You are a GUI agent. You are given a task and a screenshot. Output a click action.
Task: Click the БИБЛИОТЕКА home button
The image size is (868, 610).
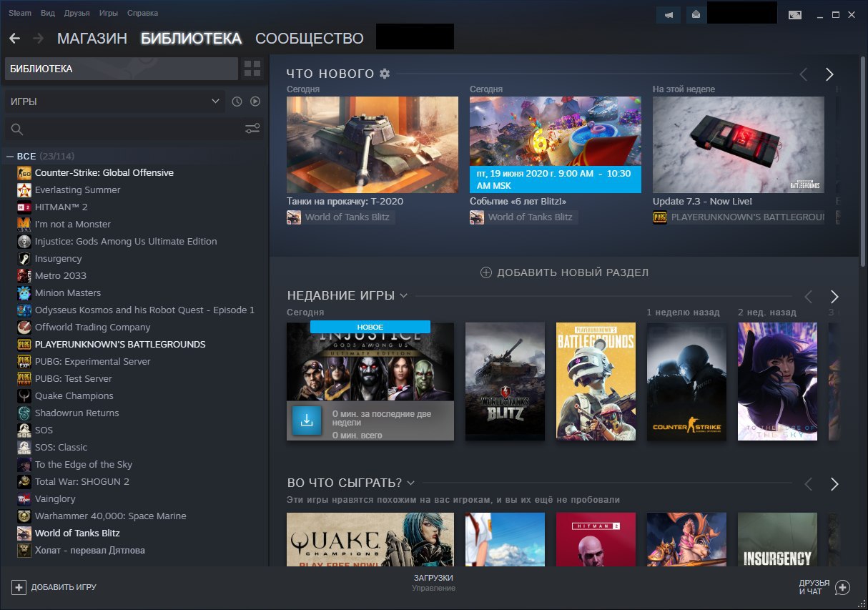pyautogui.click(x=122, y=69)
